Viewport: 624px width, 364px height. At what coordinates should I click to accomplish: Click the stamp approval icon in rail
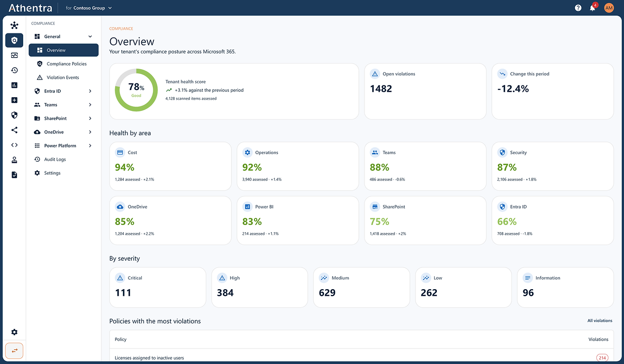pyautogui.click(x=14, y=160)
